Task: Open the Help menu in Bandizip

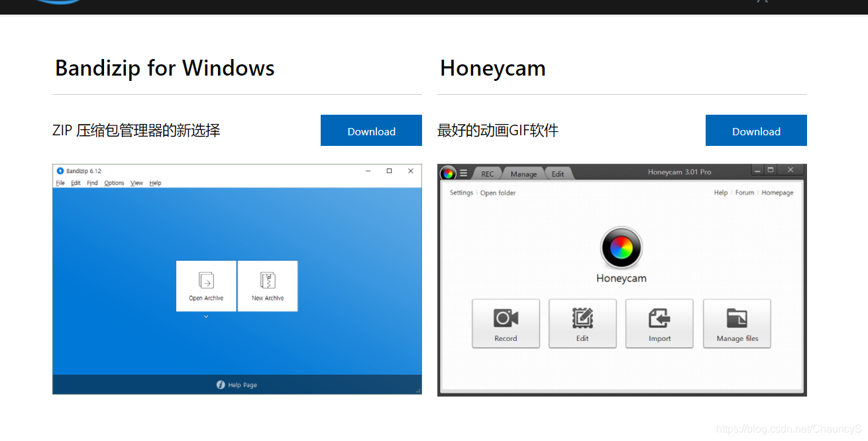Action: click(155, 183)
